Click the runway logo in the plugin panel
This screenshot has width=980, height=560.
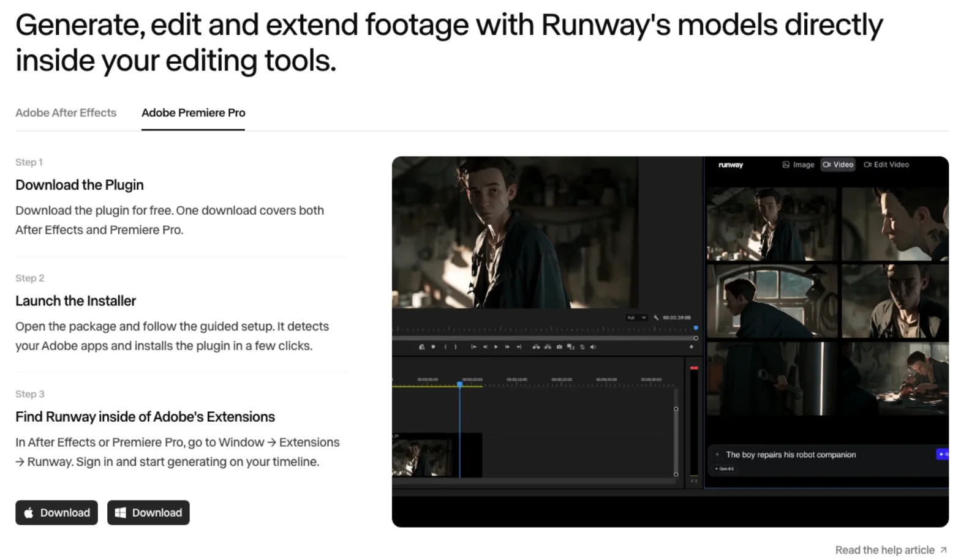[x=731, y=165]
